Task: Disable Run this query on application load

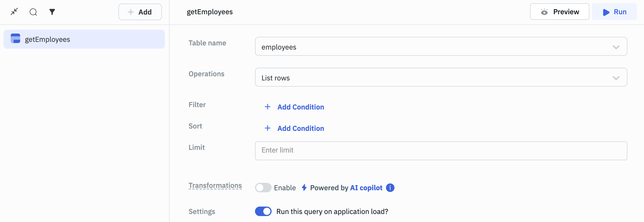Action: [x=263, y=211]
